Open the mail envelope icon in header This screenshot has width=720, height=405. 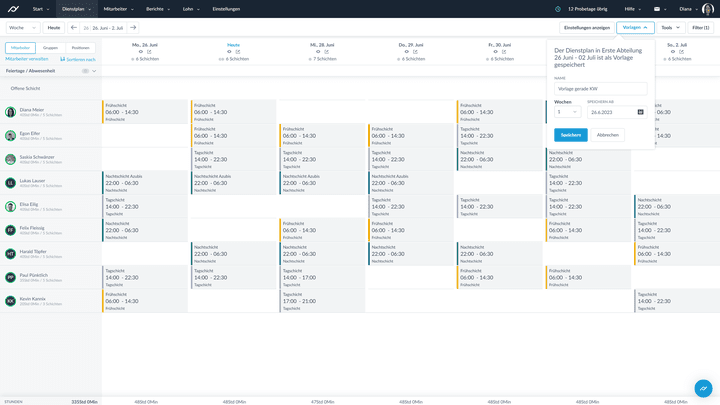tap(657, 8)
